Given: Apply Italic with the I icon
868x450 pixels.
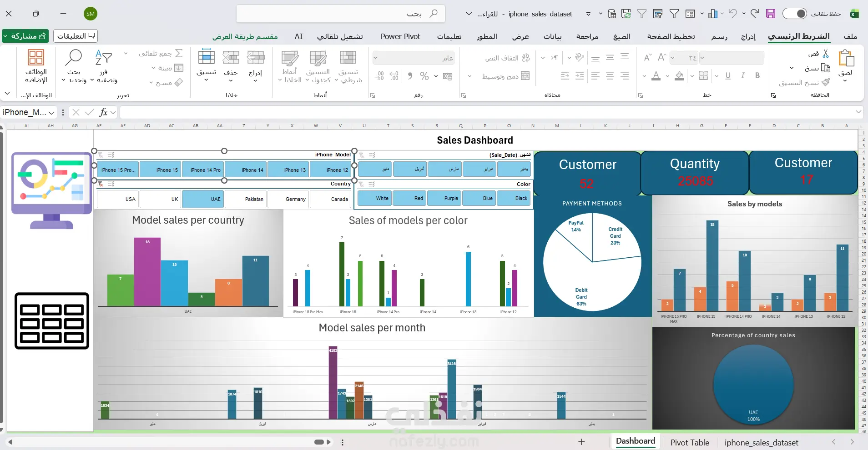Looking at the screenshot, I should [x=742, y=76].
